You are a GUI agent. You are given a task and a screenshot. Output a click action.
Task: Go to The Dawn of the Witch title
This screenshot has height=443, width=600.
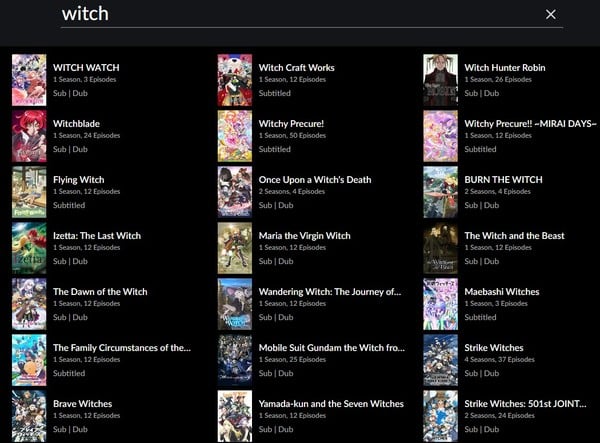coord(99,292)
